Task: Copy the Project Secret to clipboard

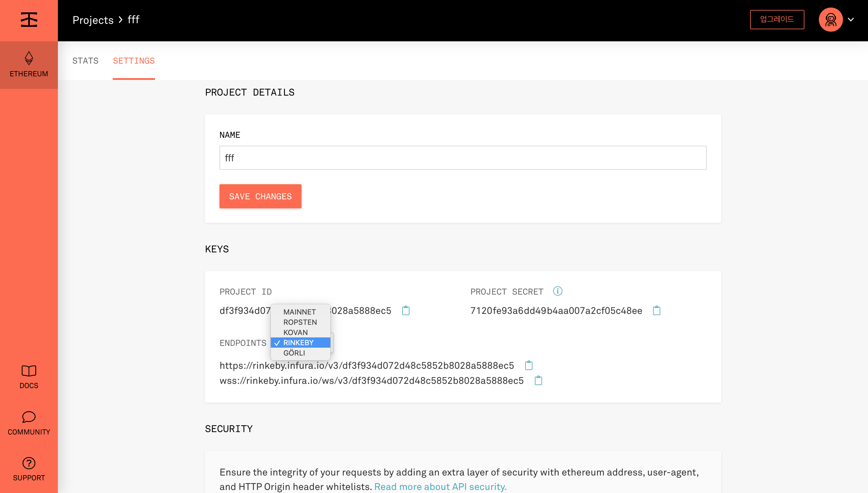Action: [656, 310]
